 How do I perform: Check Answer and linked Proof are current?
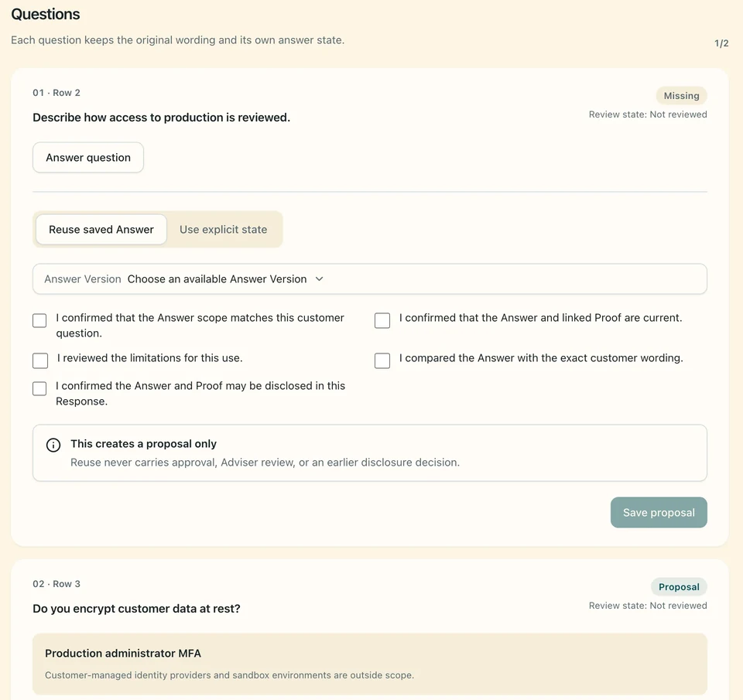382,321
